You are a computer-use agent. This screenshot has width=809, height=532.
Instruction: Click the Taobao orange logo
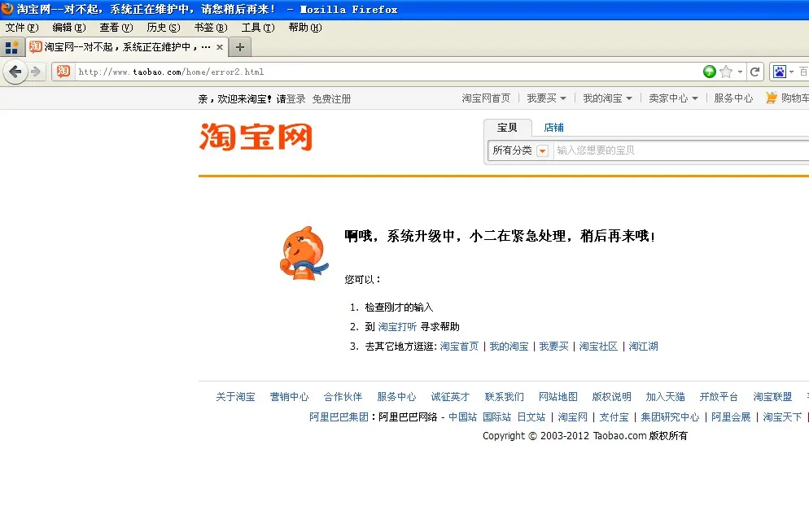tap(256, 136)
